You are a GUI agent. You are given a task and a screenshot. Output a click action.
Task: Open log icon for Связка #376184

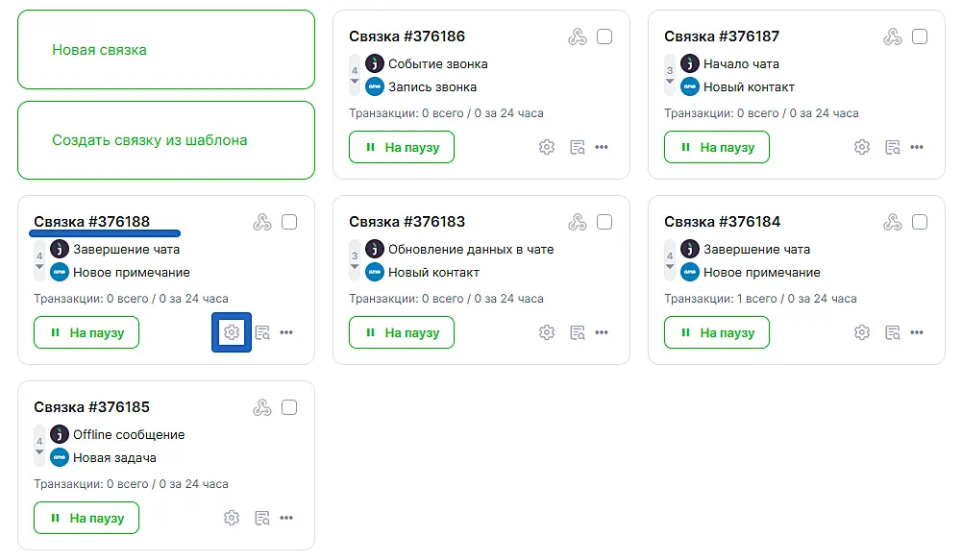point(893,332)
